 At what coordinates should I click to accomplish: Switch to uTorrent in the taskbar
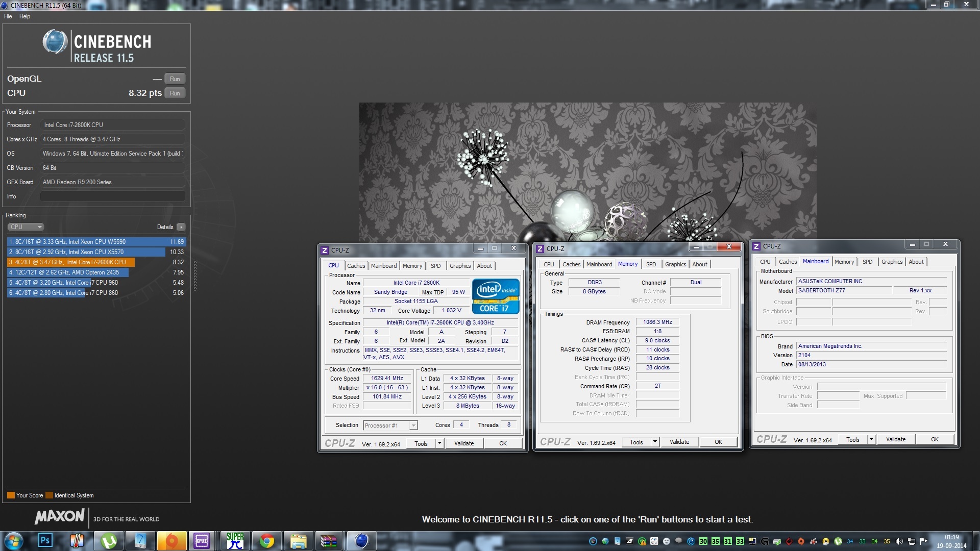coord(108,540)
